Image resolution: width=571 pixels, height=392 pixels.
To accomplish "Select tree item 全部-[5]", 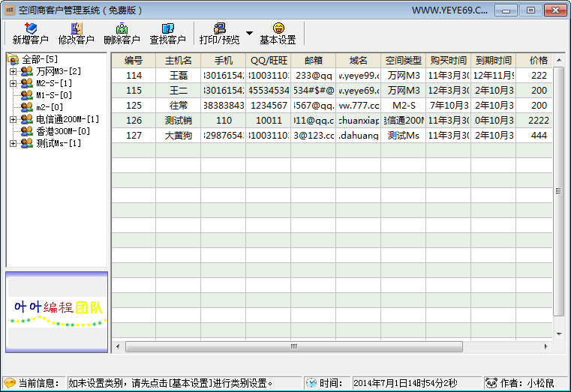I will pyautogui.click(x=40, y=59).
